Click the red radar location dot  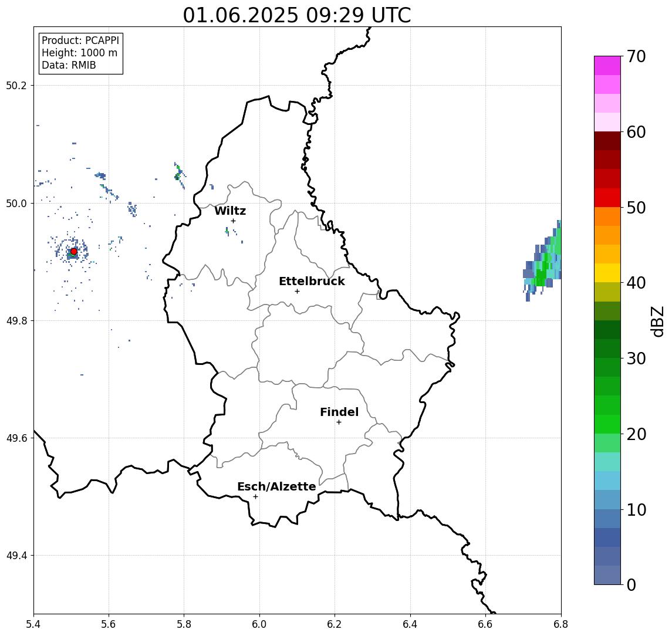[x=74, y=251]
